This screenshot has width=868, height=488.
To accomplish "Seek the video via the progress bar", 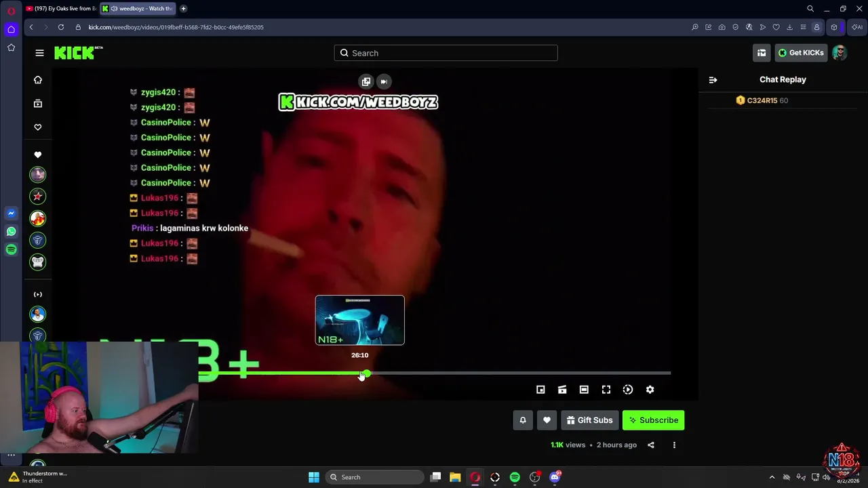I will pos(434,373).
